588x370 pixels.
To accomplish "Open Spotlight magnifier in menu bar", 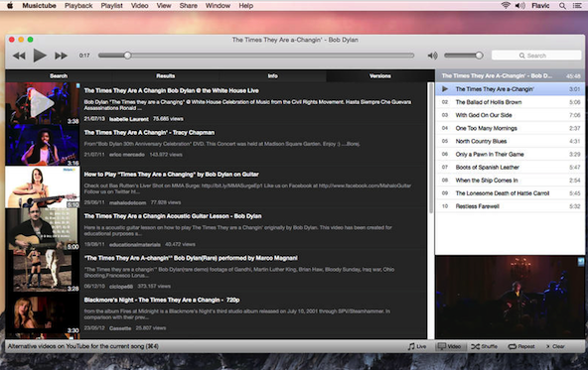I will pos(562,6).
